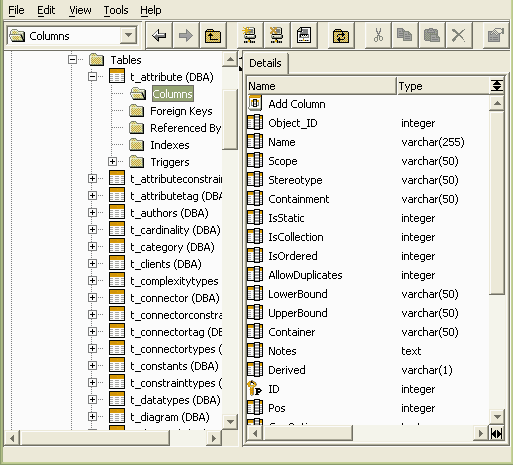Expand the Triggers folder node
Viewport: 513px width, 465px height.
click(112, 162)
